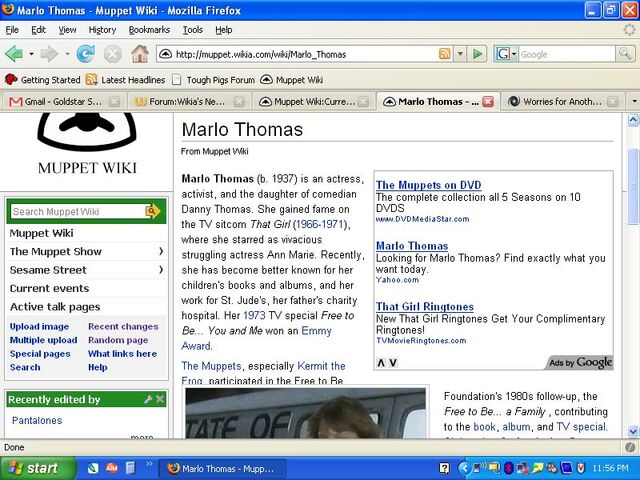Open the Tools menu
The image size is (640, 480).
[192, 30]
